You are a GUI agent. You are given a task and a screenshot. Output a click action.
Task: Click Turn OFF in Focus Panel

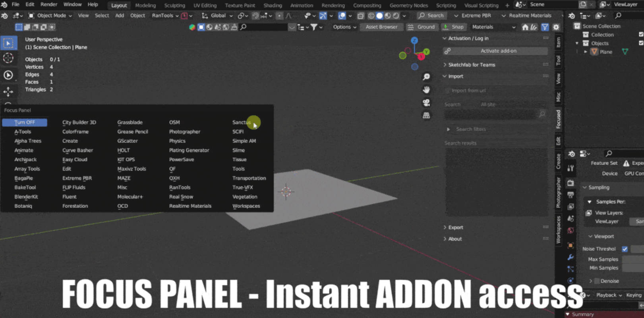click(x=25, y=122)
